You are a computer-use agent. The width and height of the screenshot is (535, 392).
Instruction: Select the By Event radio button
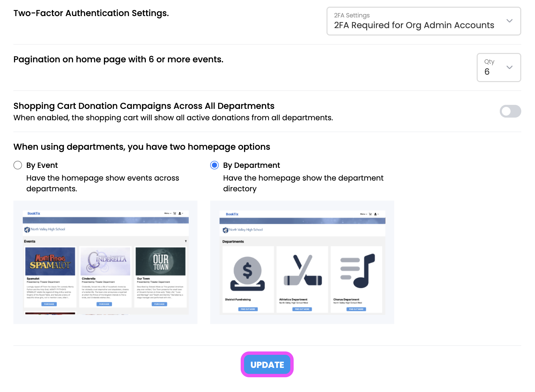(x=18, y=165)
